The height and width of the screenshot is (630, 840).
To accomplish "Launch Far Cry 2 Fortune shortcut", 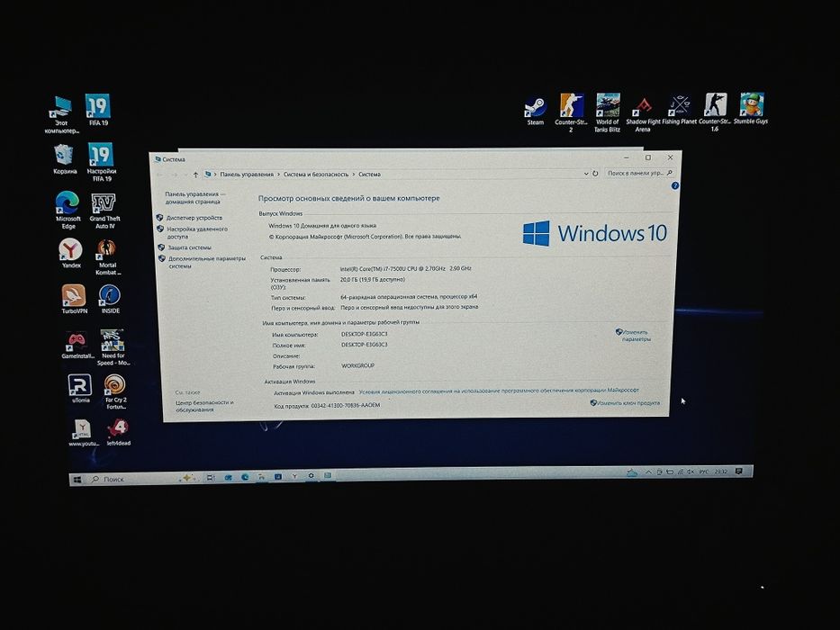I will pos(115,391).
